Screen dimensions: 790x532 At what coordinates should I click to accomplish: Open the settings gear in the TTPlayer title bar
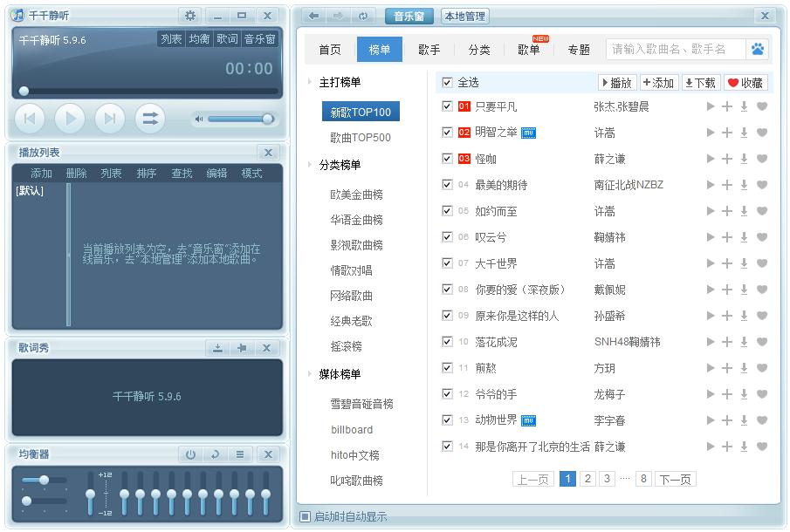click(x=190, y=16)
